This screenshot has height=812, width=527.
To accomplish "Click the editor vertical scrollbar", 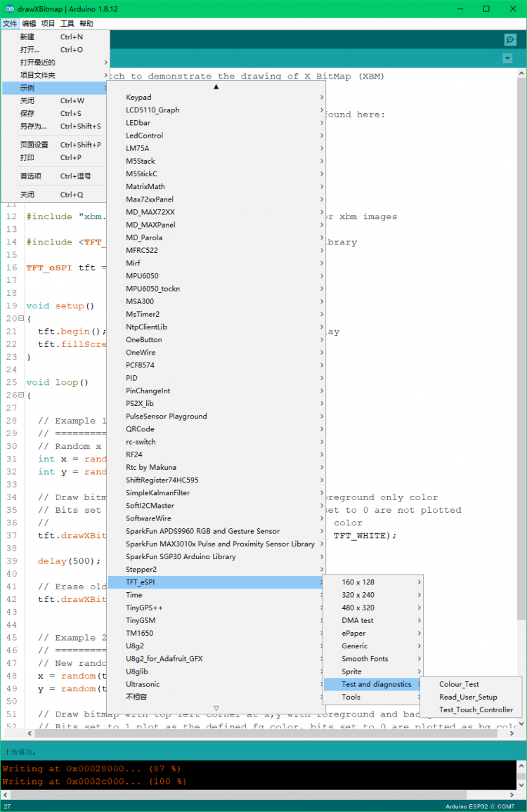I will pos(521,348).
